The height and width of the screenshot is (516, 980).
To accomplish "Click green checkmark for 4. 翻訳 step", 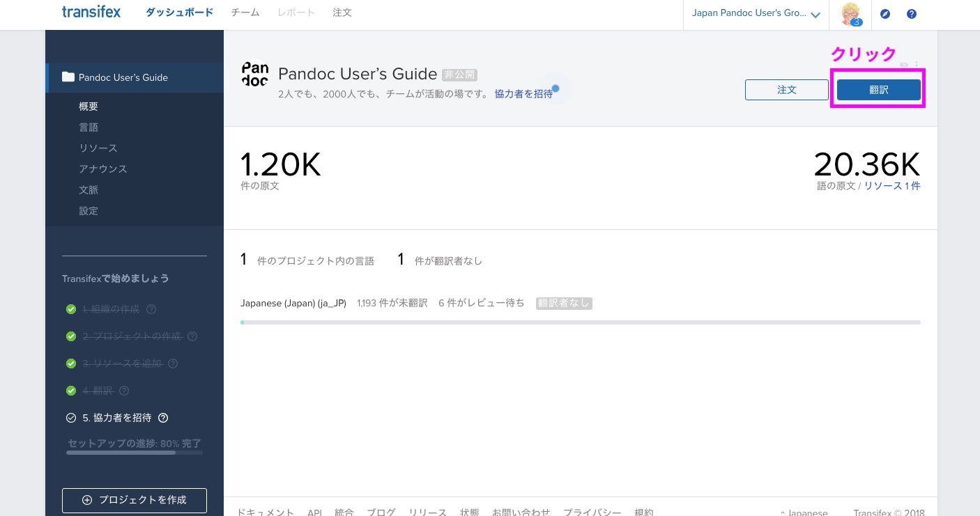I will click(x=70, y=391).
